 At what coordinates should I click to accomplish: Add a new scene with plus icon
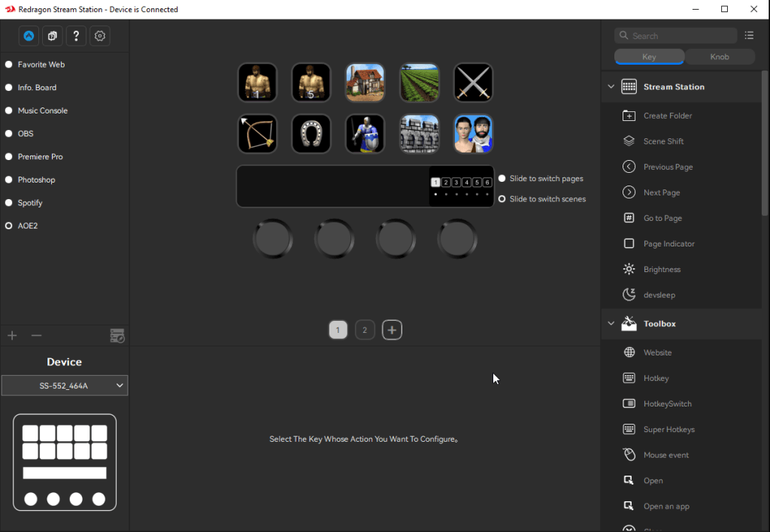(12, 336)
